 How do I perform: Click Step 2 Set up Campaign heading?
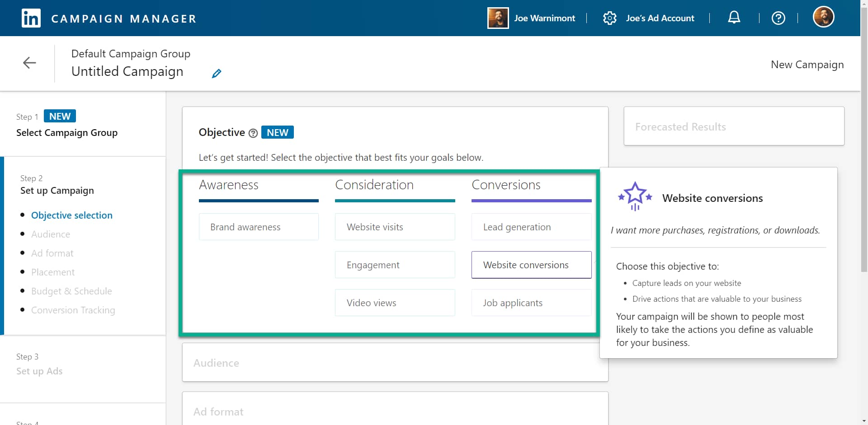point(57,190)
